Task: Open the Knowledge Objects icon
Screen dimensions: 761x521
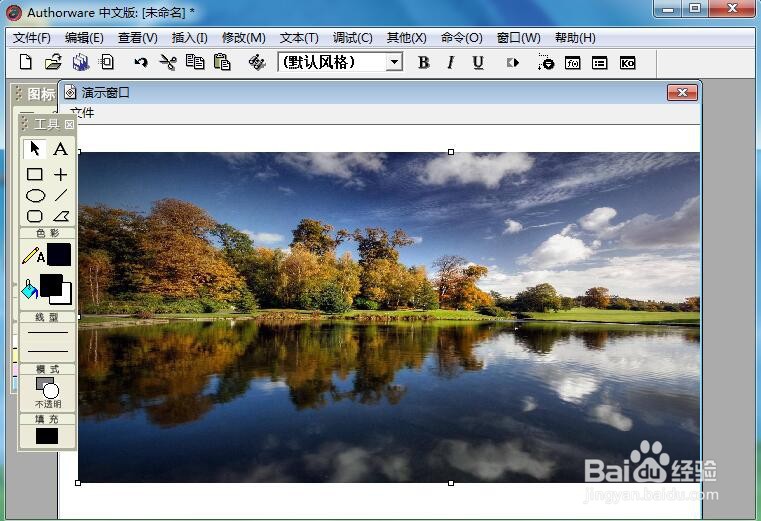Action: click(628, 63)
